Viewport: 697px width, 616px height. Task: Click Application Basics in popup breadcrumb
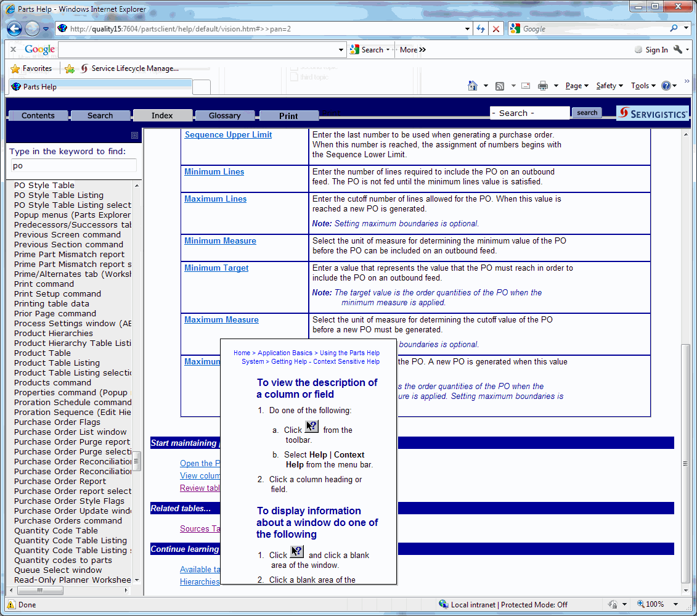point(285,353)
